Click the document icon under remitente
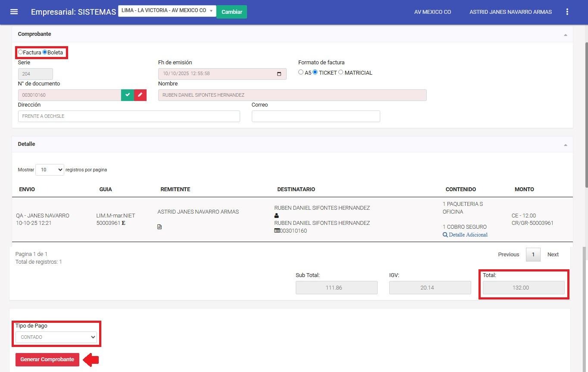The height and width of the screenshot is (372, 588). pos(160,227)
